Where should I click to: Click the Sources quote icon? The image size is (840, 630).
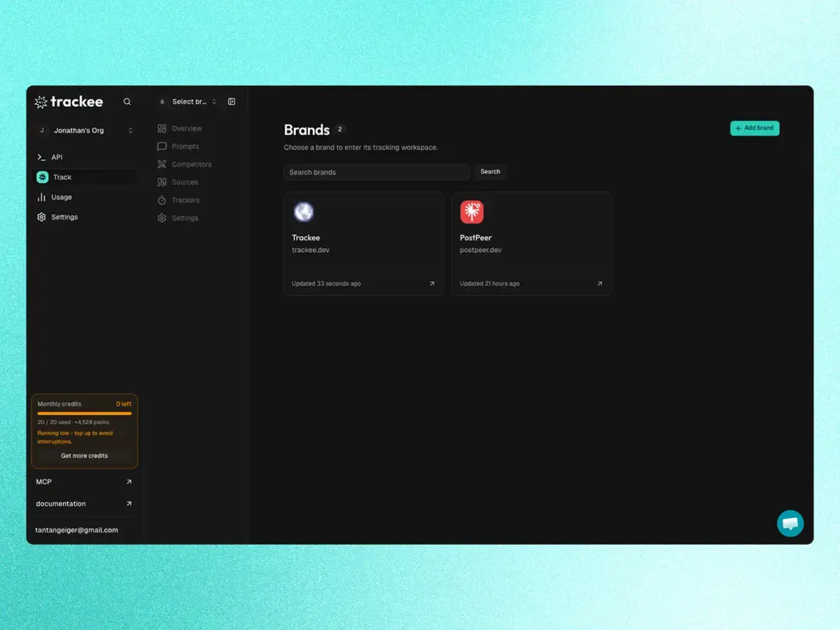[x=162, y=182]
